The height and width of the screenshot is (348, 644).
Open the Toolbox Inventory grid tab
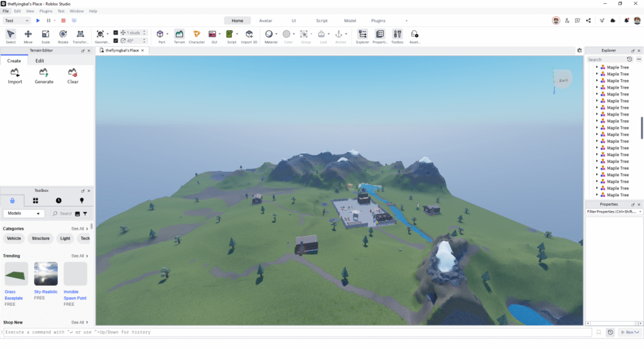pyautogui.click(x=35, y=201)
